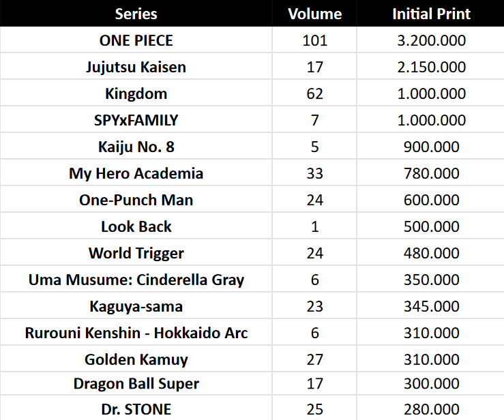The width and height of the screenshot is (504, 420).
Task: Select Rurouni Kenshin - Hokkaido Arc cell
Action: 136,333
